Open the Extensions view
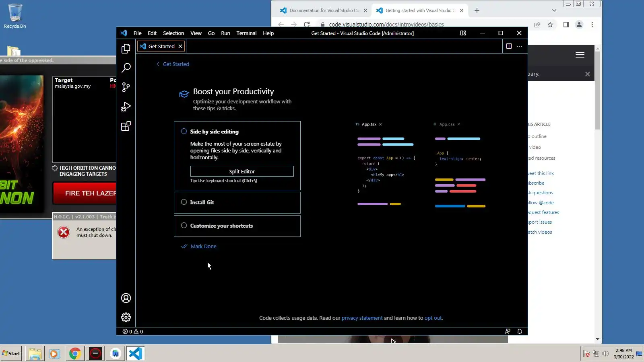This screenshot has width=644, height=362. point(126,126)
